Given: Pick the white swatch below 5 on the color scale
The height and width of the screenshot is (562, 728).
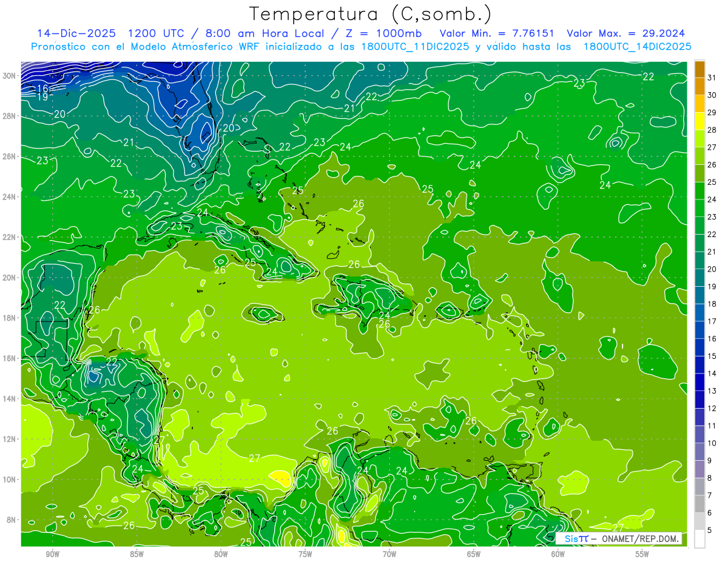Looking at the screenshot, I should 699,538.
